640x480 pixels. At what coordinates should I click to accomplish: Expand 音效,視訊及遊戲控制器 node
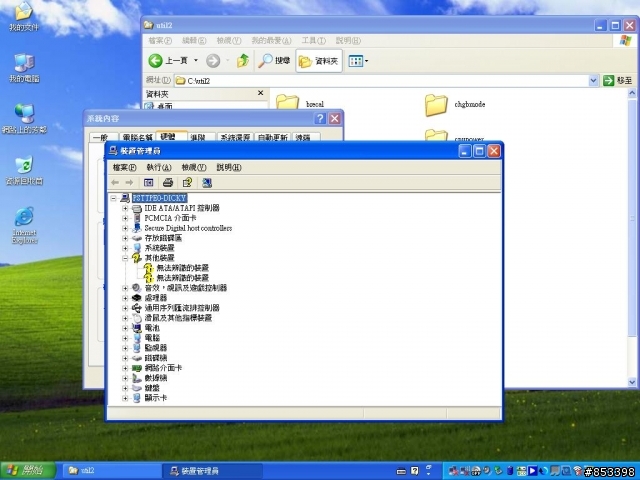pos(125,288)
